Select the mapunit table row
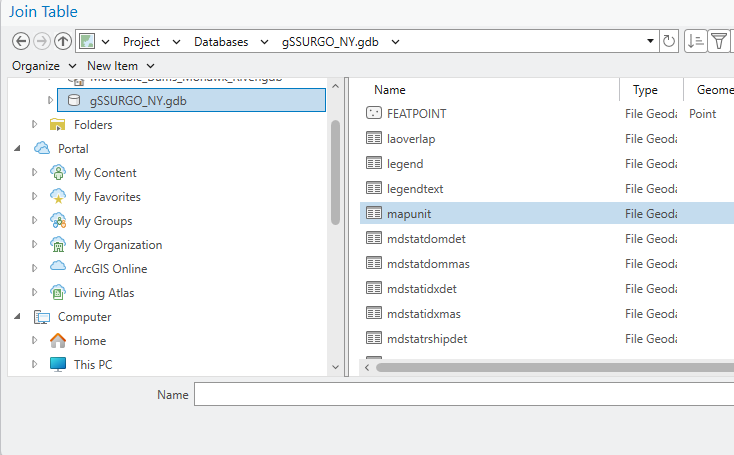Image resolution: width=734 pixels, height=455 pixels. point(547,213)
